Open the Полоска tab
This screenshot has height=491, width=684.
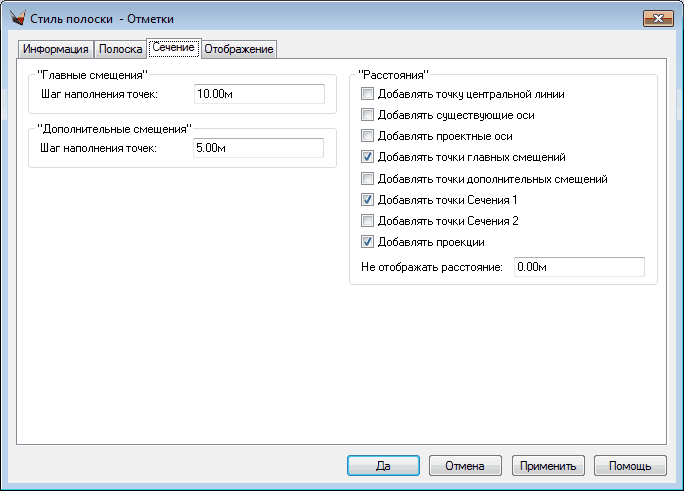click(120, 50)
